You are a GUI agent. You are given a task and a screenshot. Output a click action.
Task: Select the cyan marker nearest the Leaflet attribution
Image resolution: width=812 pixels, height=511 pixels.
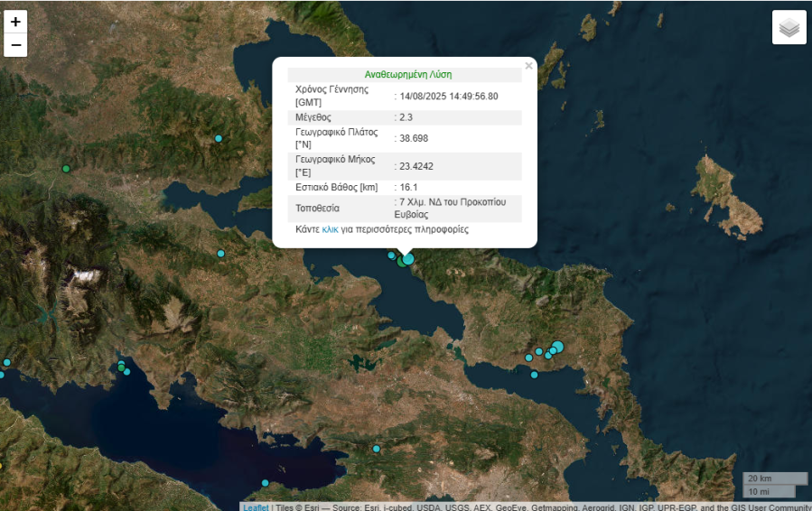pos(265,483)
